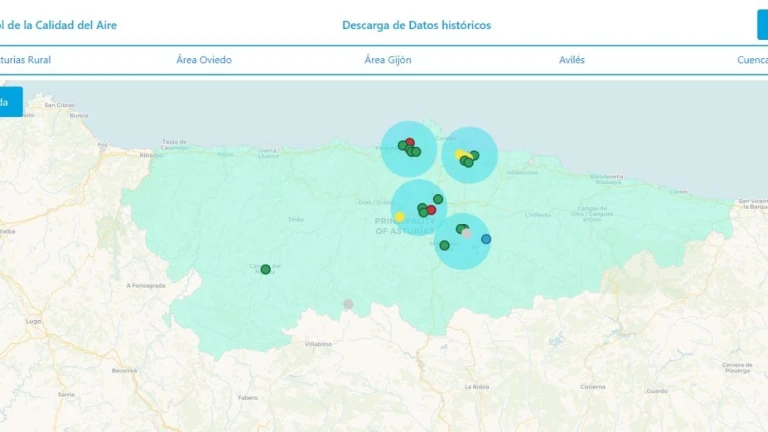This screenshot has width=768, height=432.
Task: Select the green marker at Cangas del Narcea
Action: (266, 269)
